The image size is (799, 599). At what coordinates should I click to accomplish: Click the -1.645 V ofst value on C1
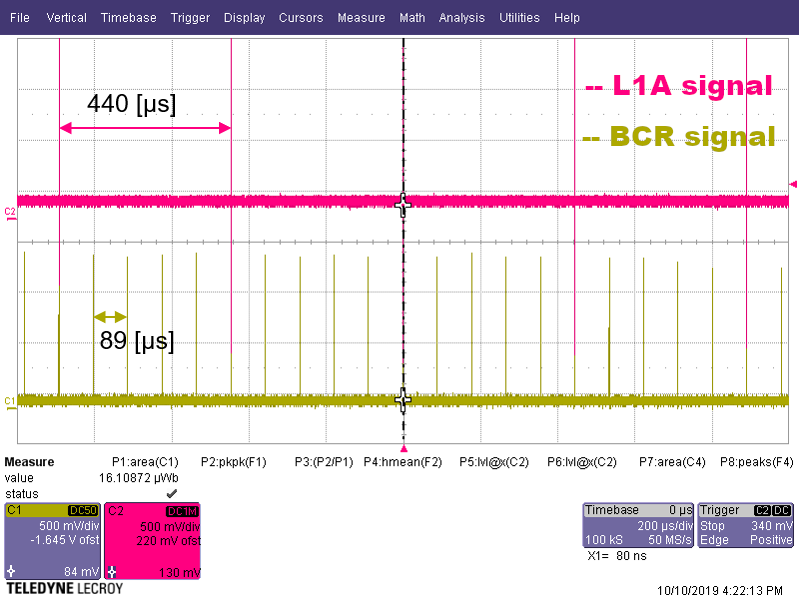pyautogui.click(x=65, y=540)
